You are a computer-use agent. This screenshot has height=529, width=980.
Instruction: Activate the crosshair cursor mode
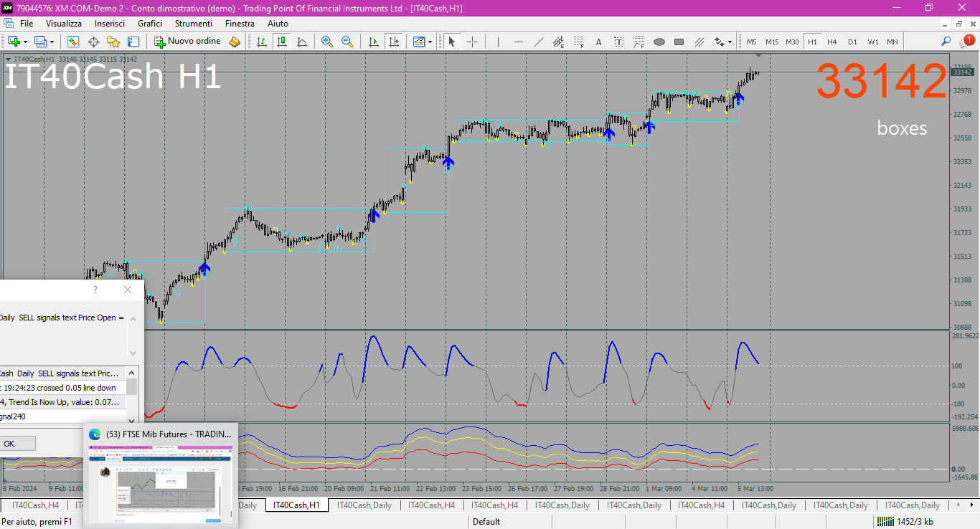coord(472,42)
